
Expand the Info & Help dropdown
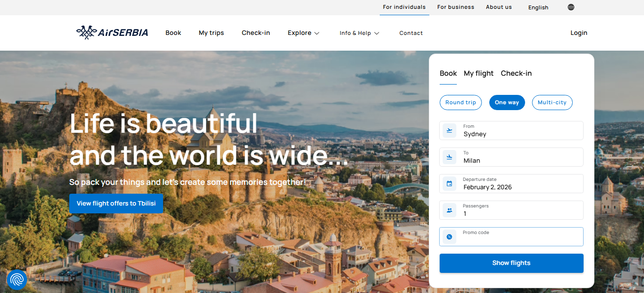(359, 32)
